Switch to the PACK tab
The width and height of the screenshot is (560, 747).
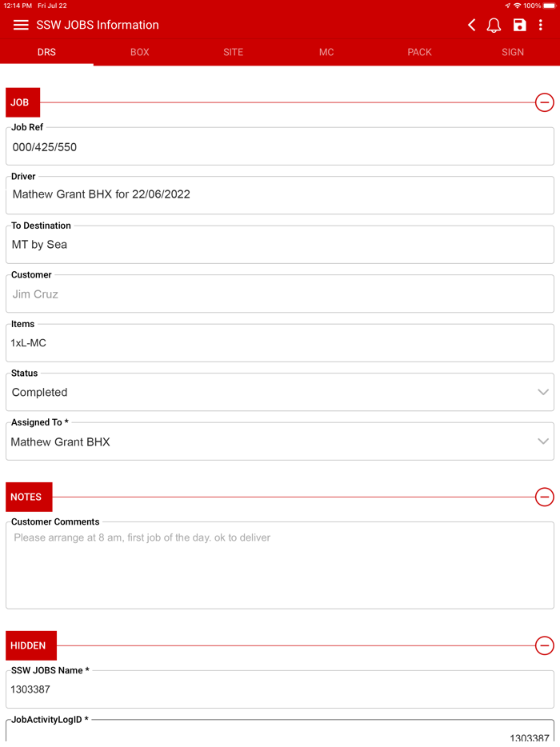point(419,52)
